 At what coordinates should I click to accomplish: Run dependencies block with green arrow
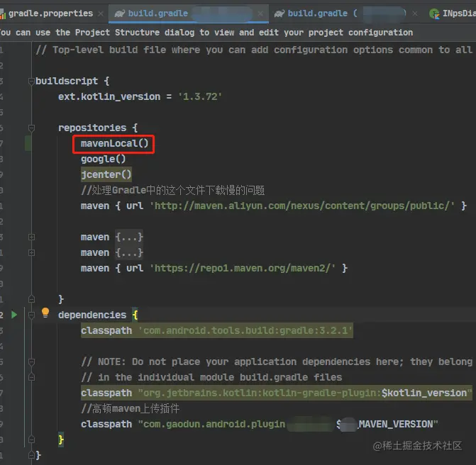(x=14, y=315)
